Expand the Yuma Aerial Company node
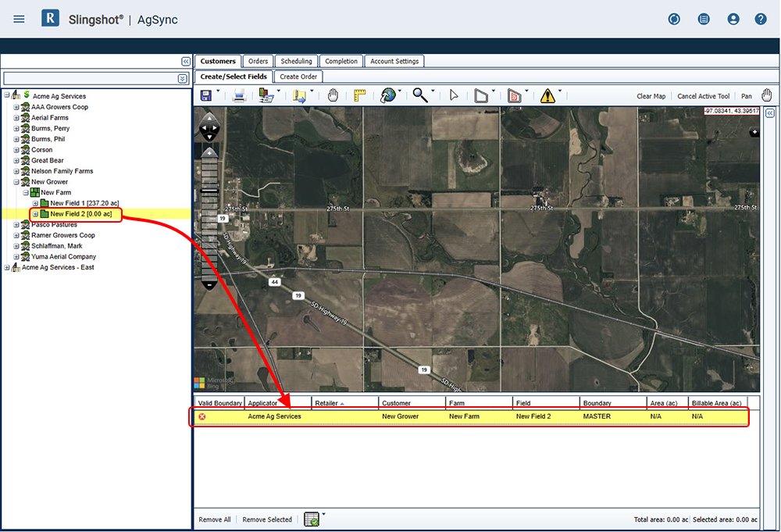Image resolution: width=781 pixels, height=532 pixels. tap(16, 257)
